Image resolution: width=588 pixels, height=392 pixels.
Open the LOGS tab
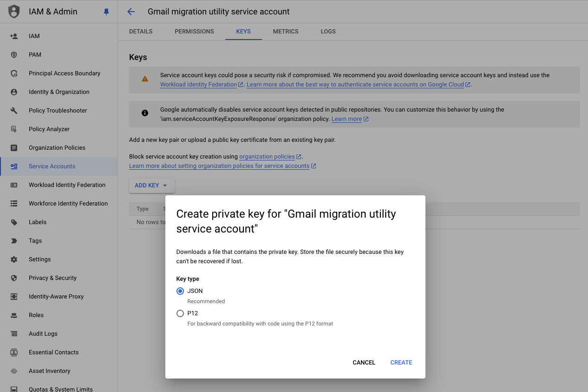pos(328,32)
